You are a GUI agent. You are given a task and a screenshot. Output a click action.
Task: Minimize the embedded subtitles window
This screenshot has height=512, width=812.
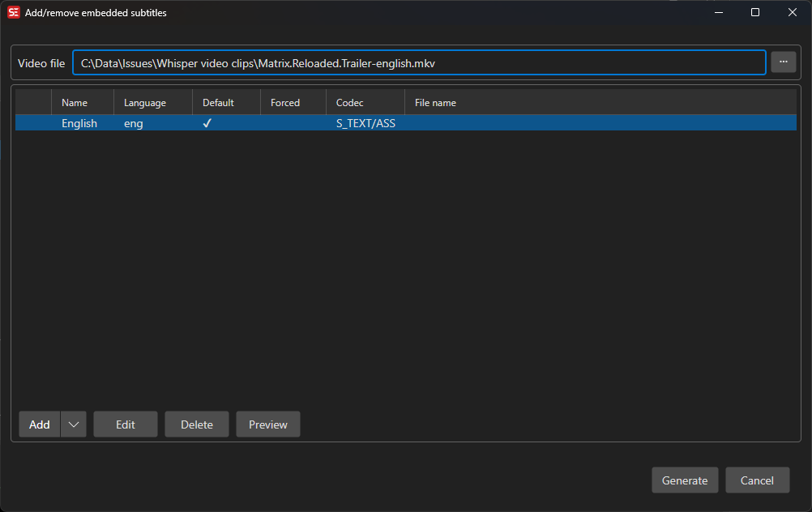pyautogui.click(x=719, y=12)
